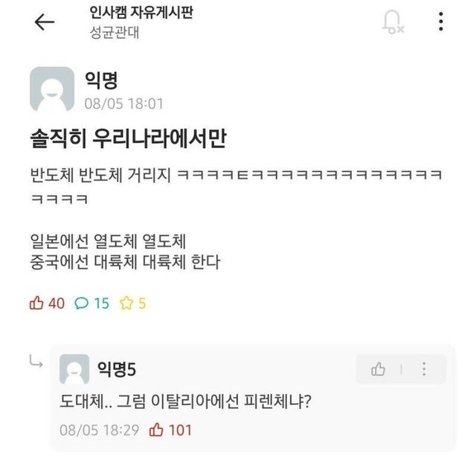476x460 pixels.
Task: Open the three-dot menu in header
Action: [441, 22]
